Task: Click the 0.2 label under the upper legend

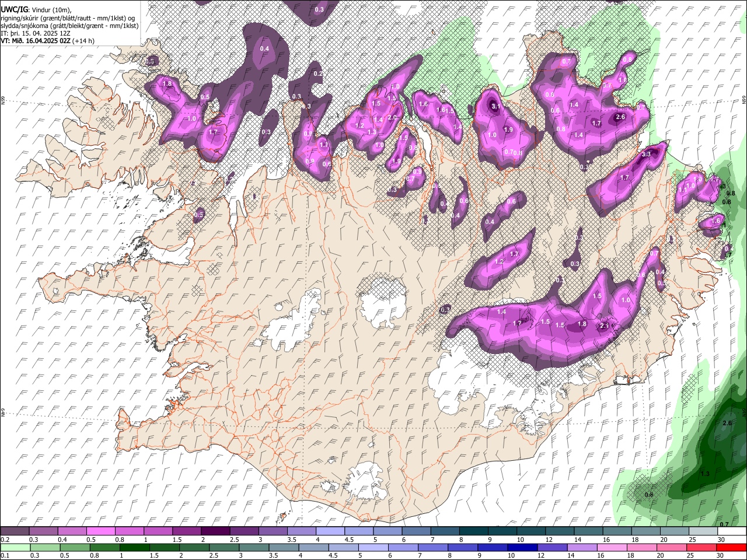Action: click(x=4, y=540)
